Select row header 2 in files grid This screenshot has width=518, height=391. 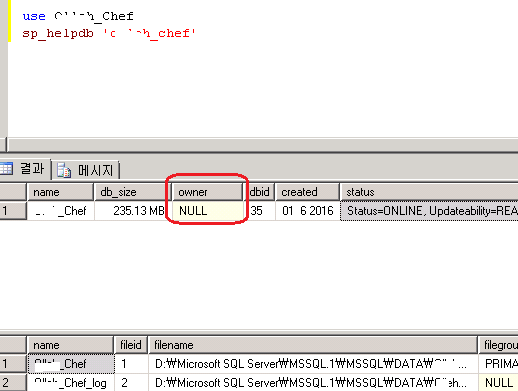(x=13, y=383)
